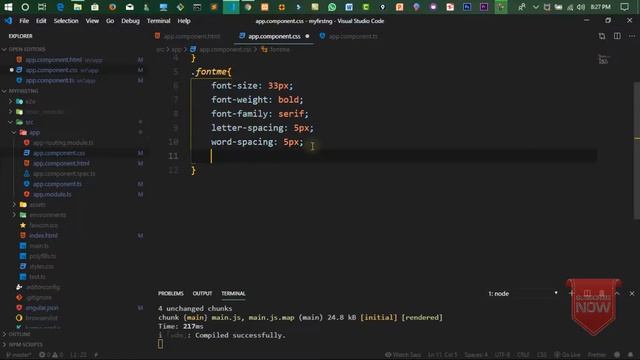Click the errors and warnings status bar indicator
The height and width of the screenshot is (360, 640).
tap(51, 355)
